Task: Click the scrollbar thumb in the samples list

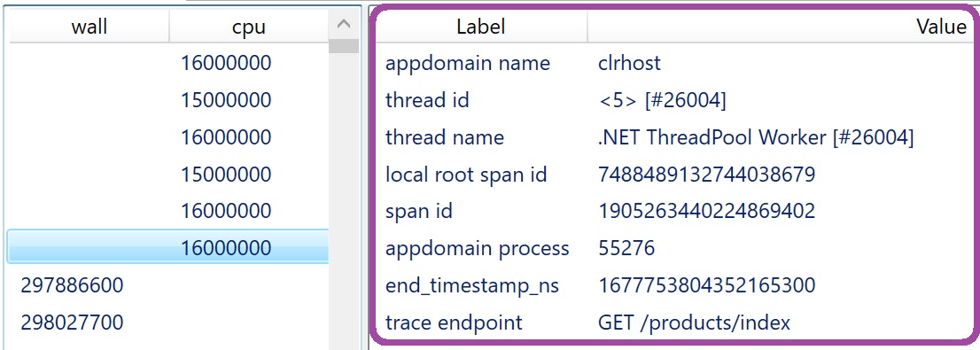Action: pyautogui.click(x=344, y=46)
